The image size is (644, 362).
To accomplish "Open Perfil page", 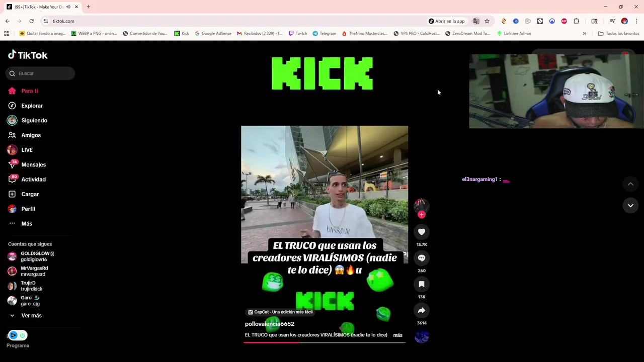I will pos(21,209).
